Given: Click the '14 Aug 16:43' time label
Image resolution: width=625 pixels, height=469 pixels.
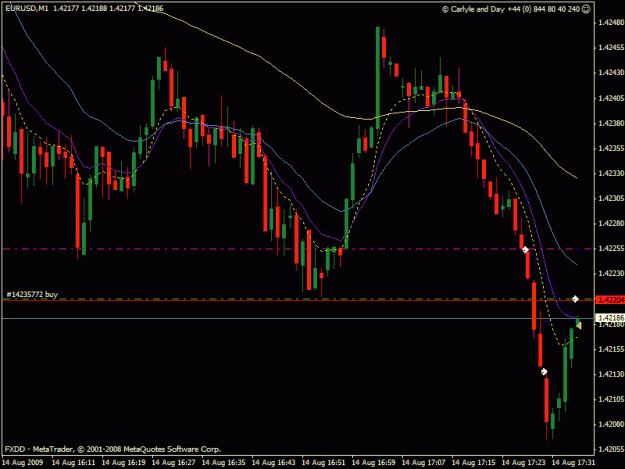Looking at the screenshot, I should click(274, 463).
